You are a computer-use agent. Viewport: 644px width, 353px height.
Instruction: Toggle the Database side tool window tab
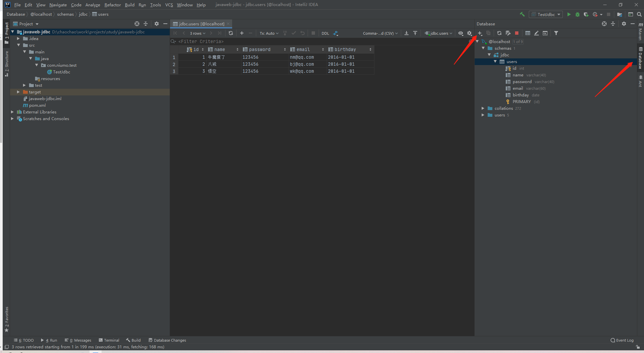point(640,58)
